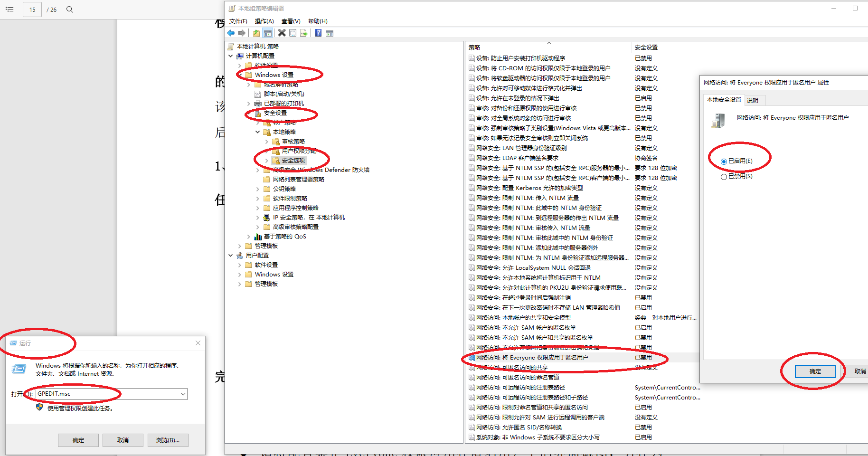Click 确定 in the Run dialog
This screenshot has height=456, width=868.
(x=78, y=440)
